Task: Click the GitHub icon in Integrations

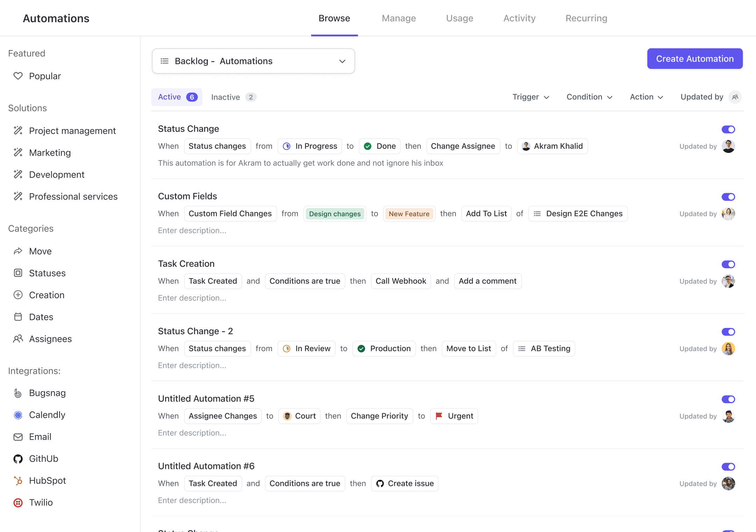Action: tap(18, 459)
